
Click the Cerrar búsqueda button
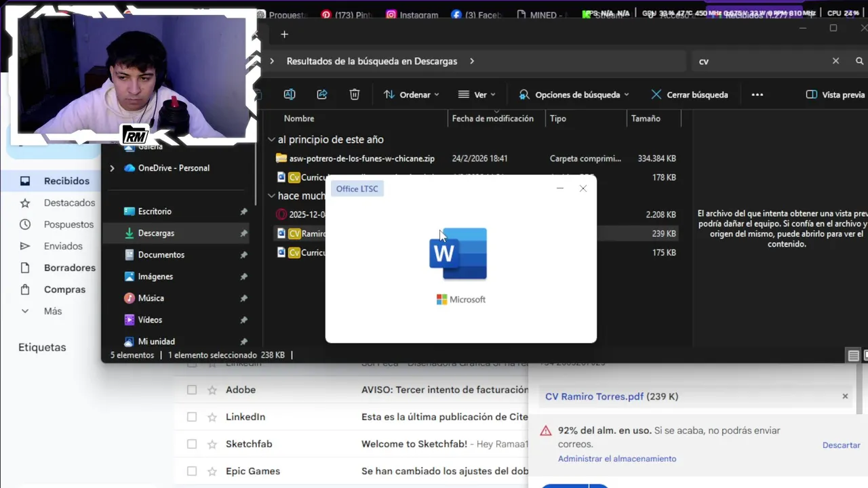click(x=689, y=95)
